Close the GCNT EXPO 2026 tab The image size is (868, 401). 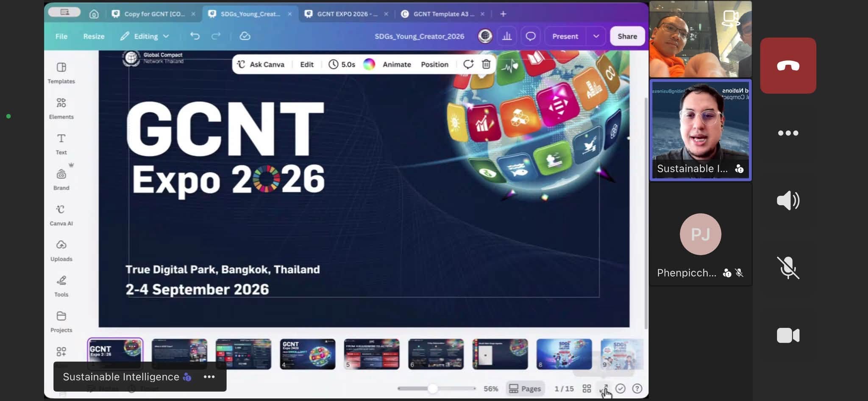pos(386,14)
